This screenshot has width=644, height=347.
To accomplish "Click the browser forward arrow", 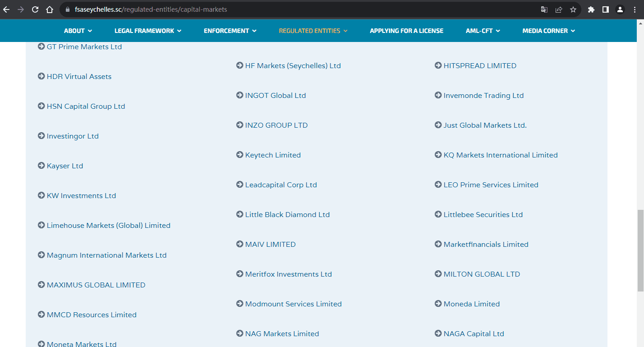I will [21, 9].
